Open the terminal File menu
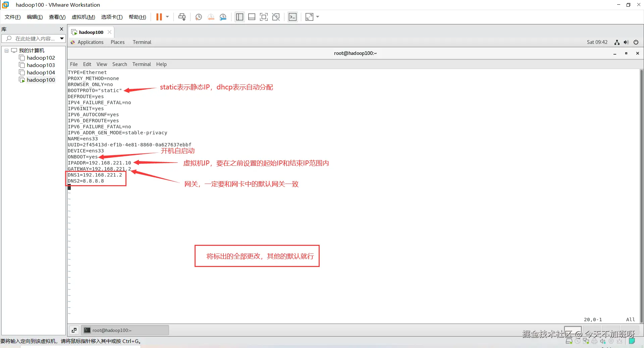 point(74,64)
